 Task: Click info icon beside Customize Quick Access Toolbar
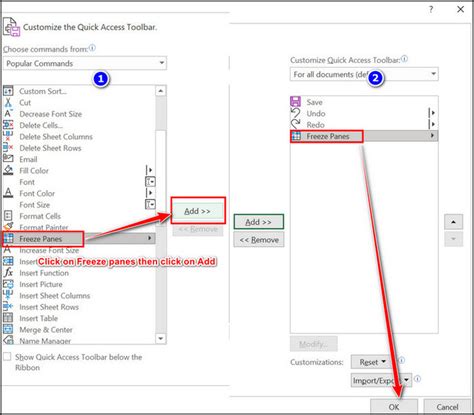pos(404,59)
